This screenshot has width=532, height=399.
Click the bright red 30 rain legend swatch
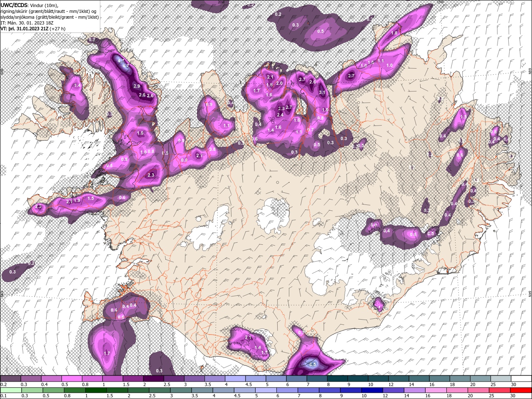pos(521,390)
